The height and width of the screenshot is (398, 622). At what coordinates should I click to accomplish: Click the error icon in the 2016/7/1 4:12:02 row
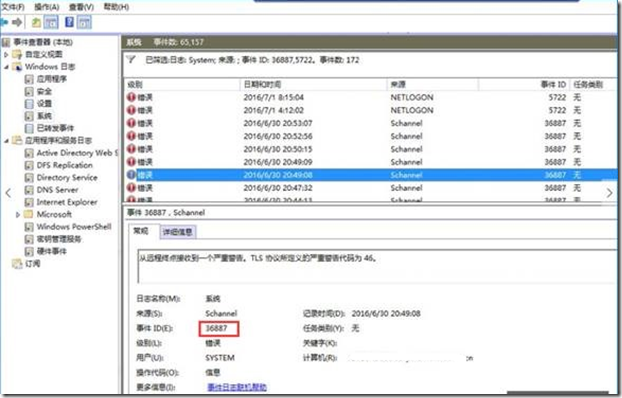(x=131, y=110)
